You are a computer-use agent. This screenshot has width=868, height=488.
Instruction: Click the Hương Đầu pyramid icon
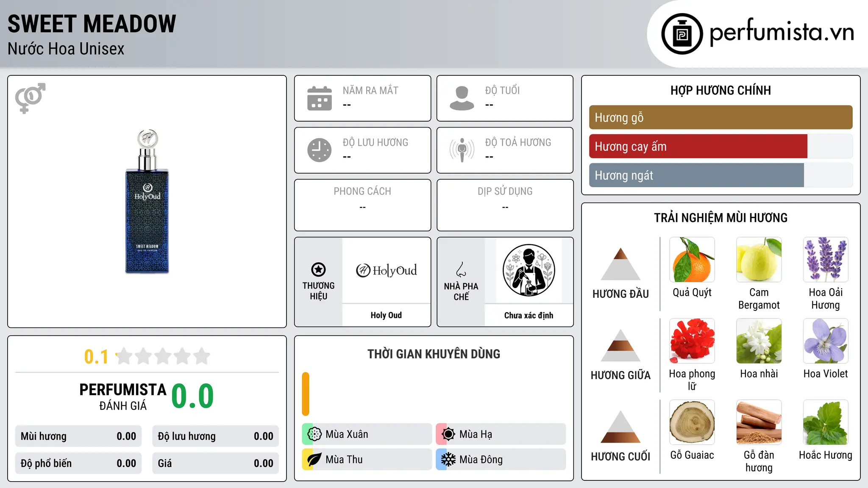pyautogui.click(x=620, y=264)
